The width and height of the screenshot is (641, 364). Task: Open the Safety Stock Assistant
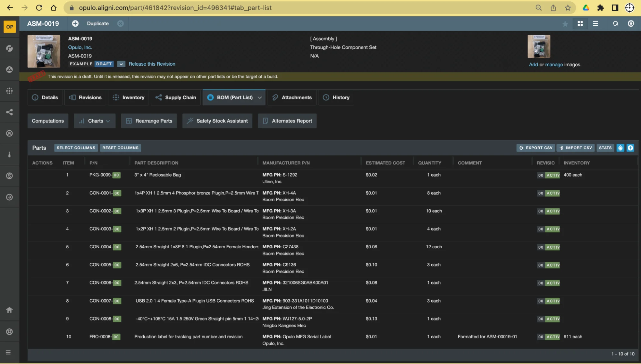(217, 121)
